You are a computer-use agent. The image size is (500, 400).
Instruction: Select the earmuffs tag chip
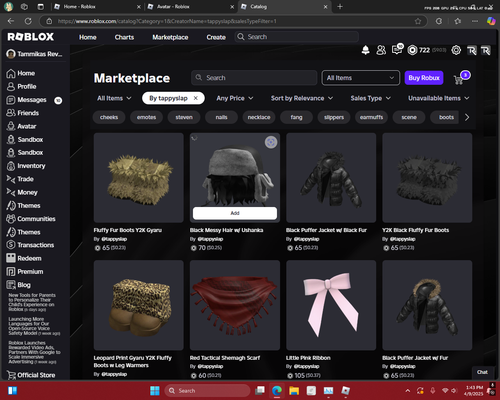point(371,117)
